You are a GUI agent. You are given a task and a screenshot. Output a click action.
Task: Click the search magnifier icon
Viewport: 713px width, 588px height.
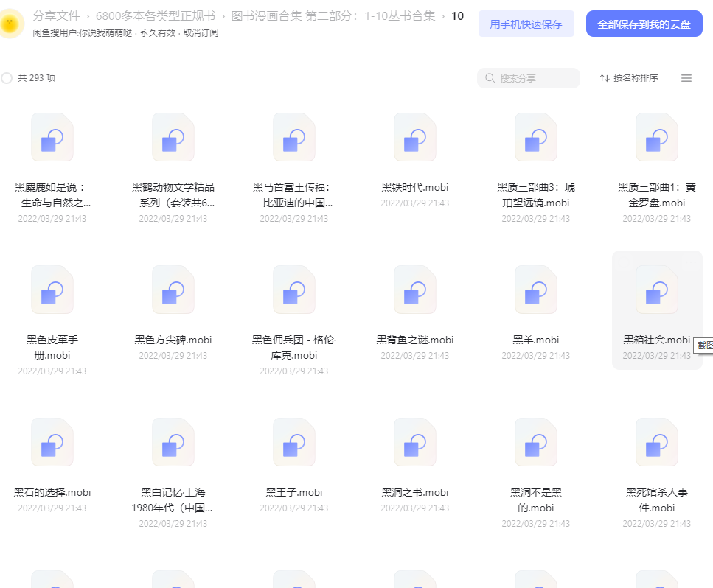tap(490, 78)
